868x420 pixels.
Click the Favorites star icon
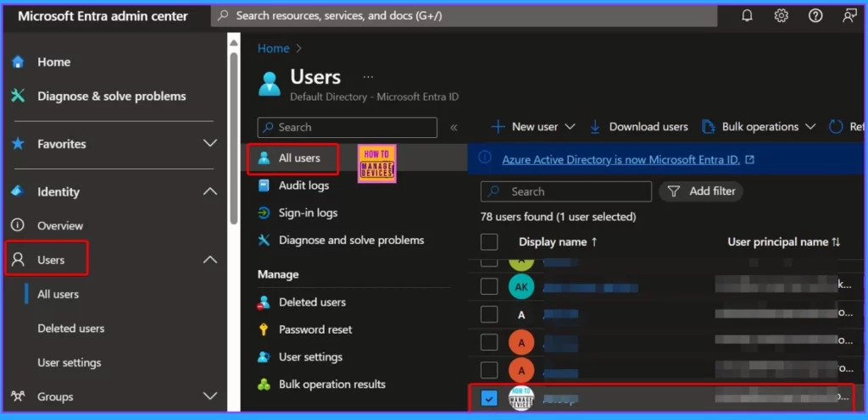(19, 144)
